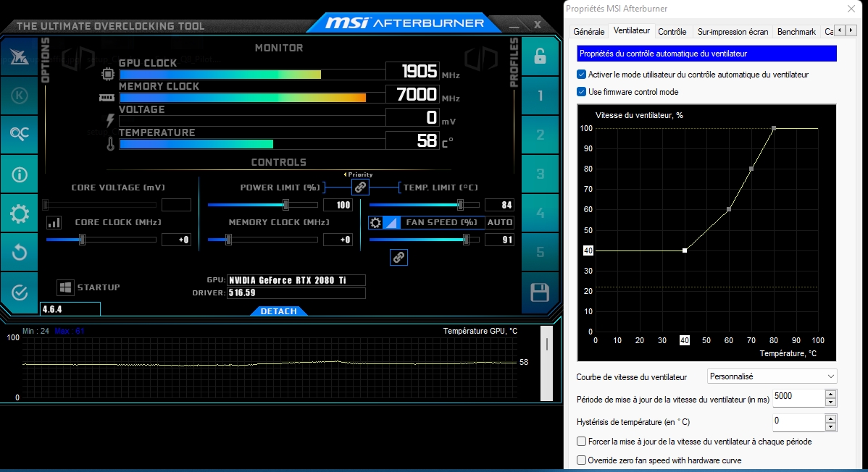Click the temperature hysteresis input field
The width and height of the screenshot is (868, 472).
(798, 422)
